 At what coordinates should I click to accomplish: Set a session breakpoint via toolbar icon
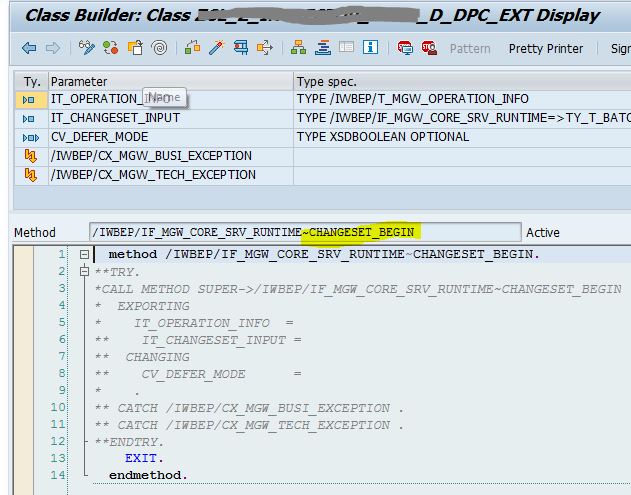(x=404, y=48)
